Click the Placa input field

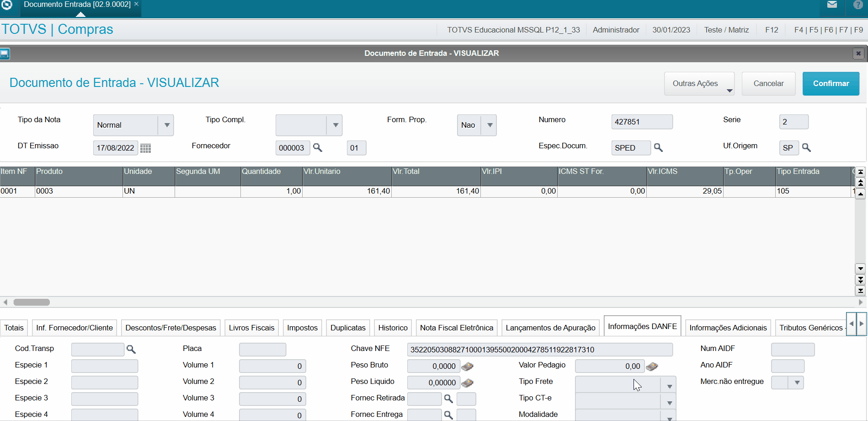point(262,350)
